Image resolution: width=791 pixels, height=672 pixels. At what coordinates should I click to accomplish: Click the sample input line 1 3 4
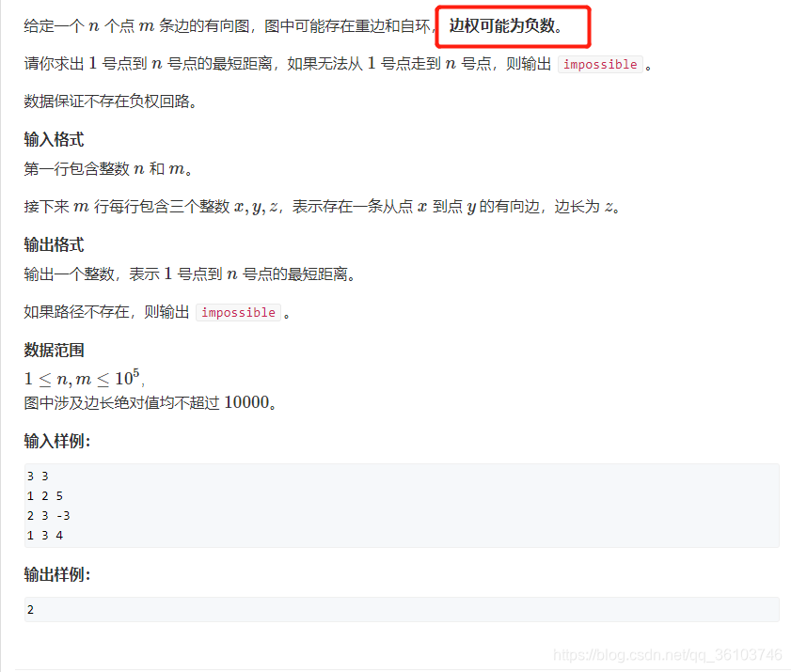pos(45,536)
